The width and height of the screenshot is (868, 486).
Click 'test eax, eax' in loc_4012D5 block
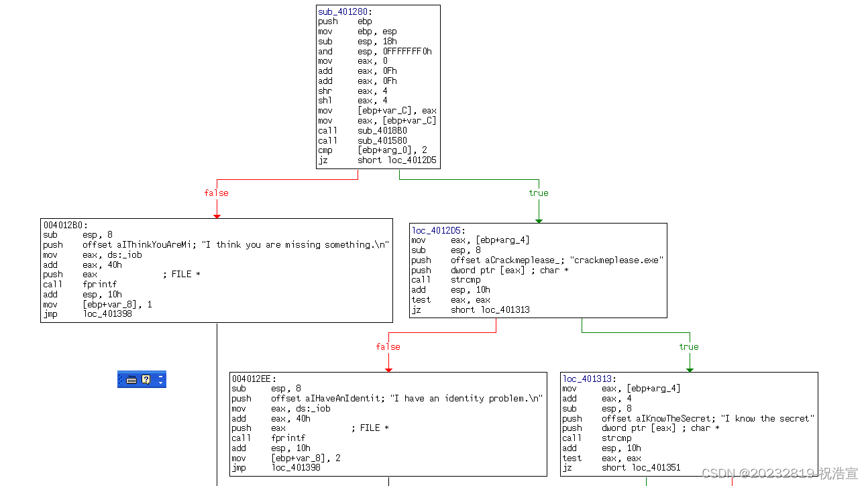click(451, 299)
